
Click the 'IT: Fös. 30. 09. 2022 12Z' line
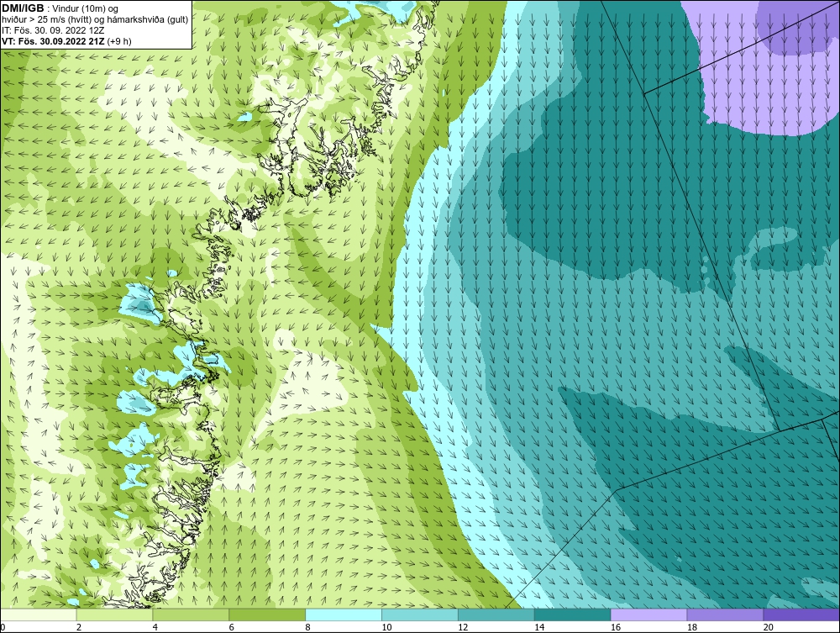[53, 30]
